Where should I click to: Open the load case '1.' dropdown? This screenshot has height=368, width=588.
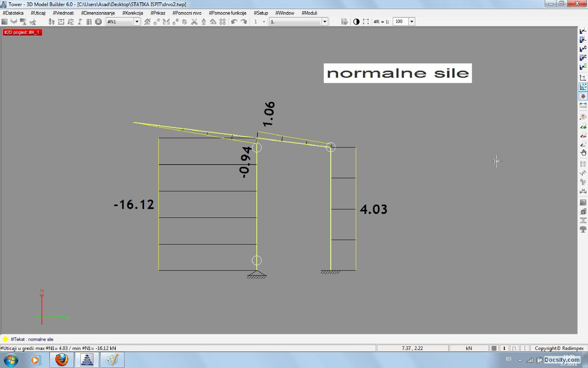point(324,22)
